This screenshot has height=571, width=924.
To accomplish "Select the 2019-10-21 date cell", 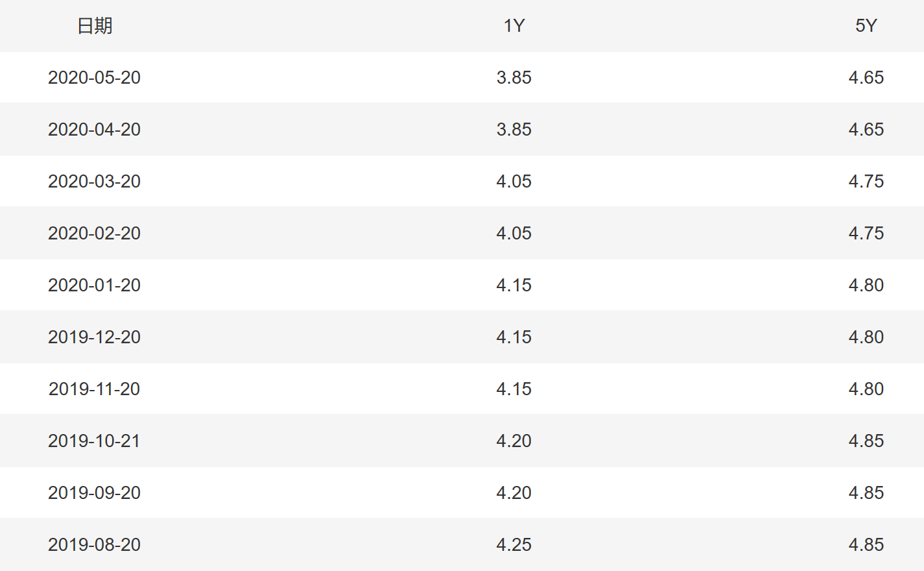I will coord(95,441).
